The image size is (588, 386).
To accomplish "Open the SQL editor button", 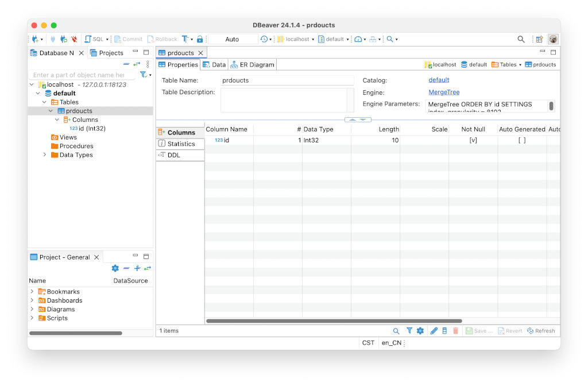I will tap(94, 39).
